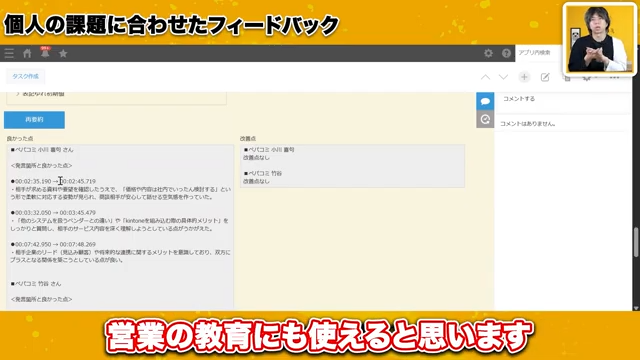Click the 改善点 text area
The height and width of the screenshot is (360, 640).
[x=352, y=166]
